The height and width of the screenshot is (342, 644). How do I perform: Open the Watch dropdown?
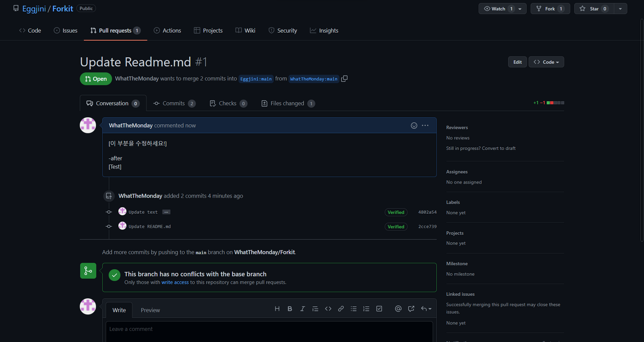503,9
